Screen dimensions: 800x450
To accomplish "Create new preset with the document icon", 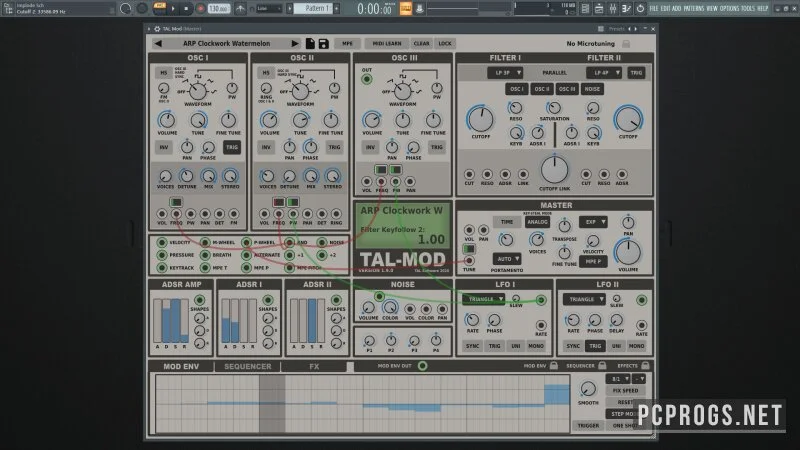I will tap(310, 44).
